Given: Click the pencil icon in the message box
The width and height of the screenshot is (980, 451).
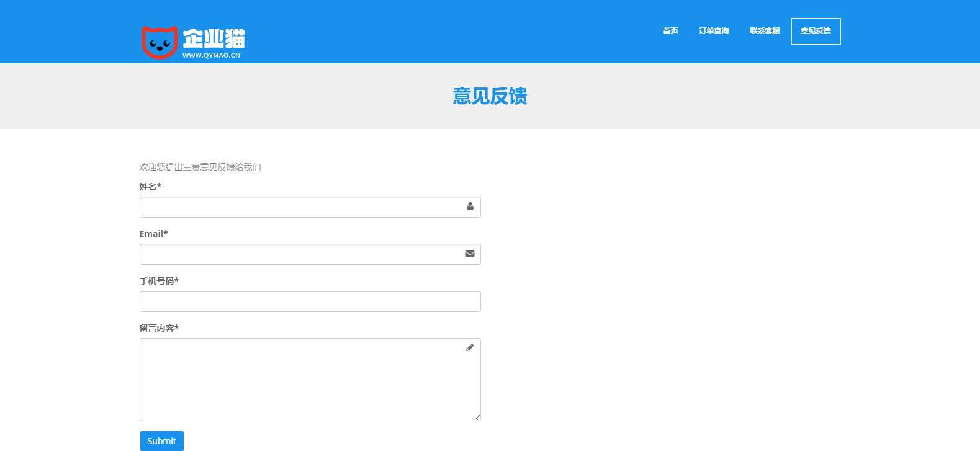Looking at the screenshot, I should click(470, 348).
